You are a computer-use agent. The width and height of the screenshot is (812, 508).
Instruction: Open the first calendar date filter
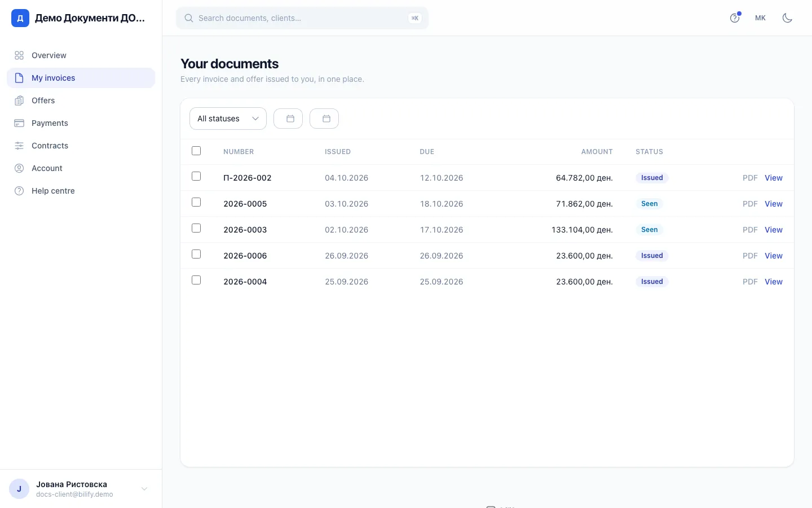click(x=288, y=119)
